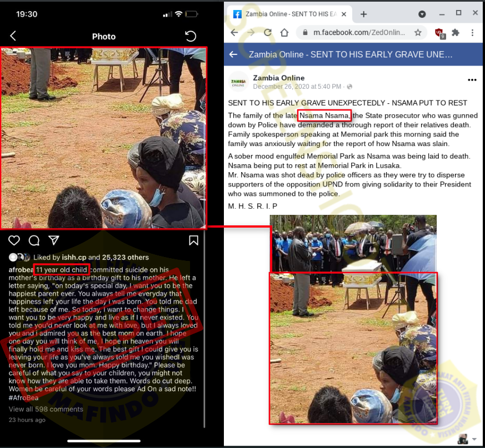Tap the phone home indicator bar
The height and width of the screenshot is (448, 485).
pos(104,441)
